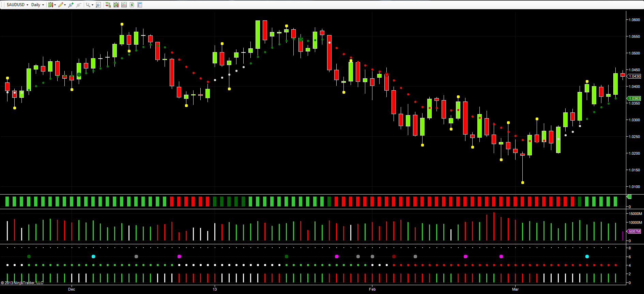Image resolution: width=644 pixels, height=294 pixels.
Task: Open the strategies dollar sign icon
Action: pos(132,5)
